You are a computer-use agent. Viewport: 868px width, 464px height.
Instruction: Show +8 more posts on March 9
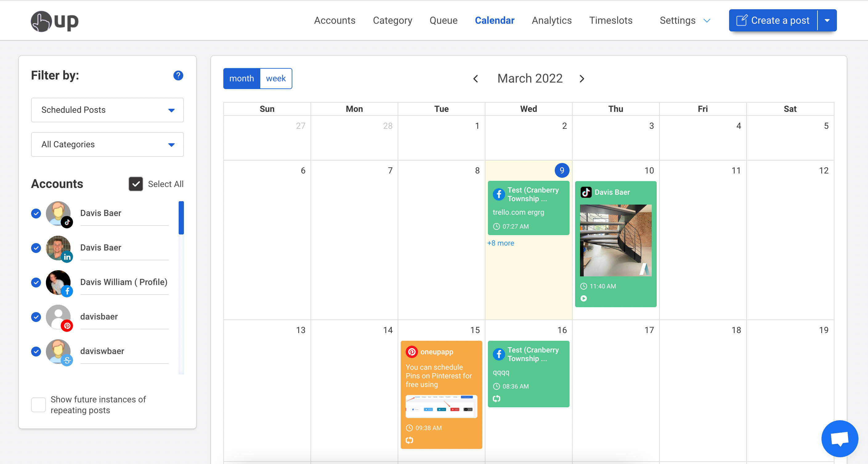[501, 243]
